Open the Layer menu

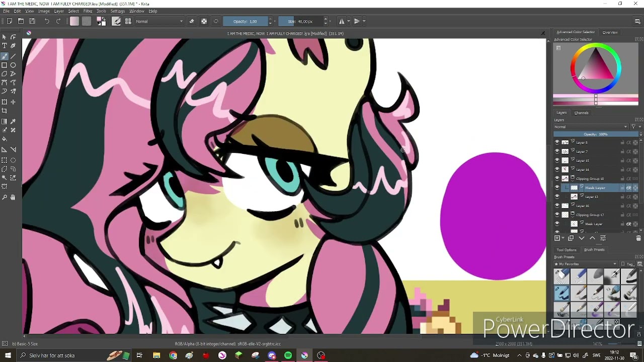tap(59, 11)
